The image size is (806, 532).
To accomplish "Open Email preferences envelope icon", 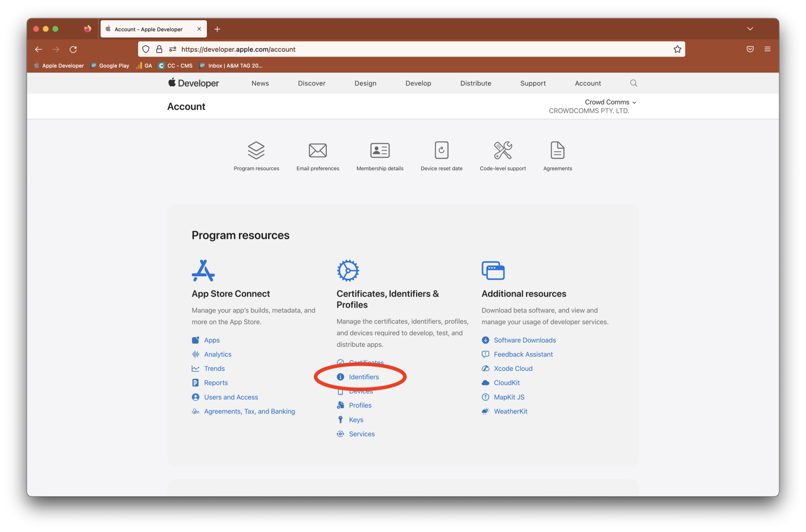I will (x=318, y=151).
